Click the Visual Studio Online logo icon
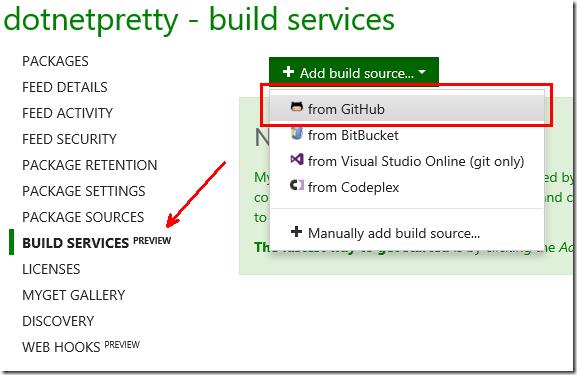Screen dimensions: 577x375 tap(297, 159)
